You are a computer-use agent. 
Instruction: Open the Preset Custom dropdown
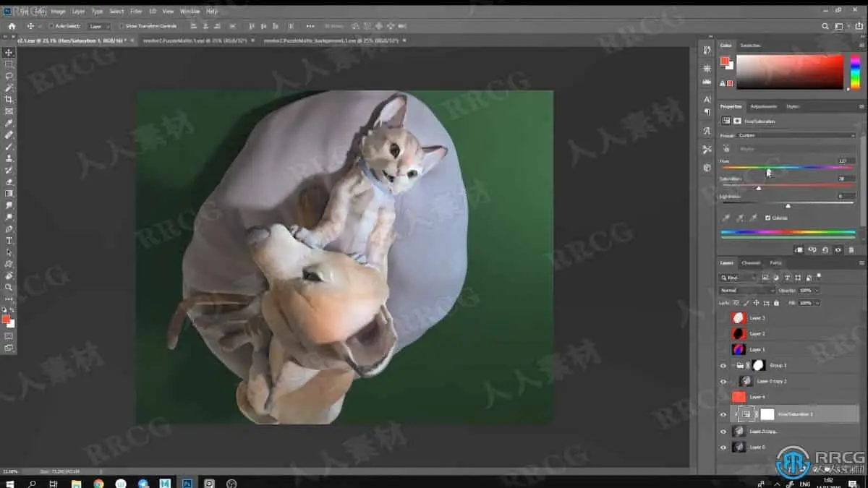tap(796, 135)
